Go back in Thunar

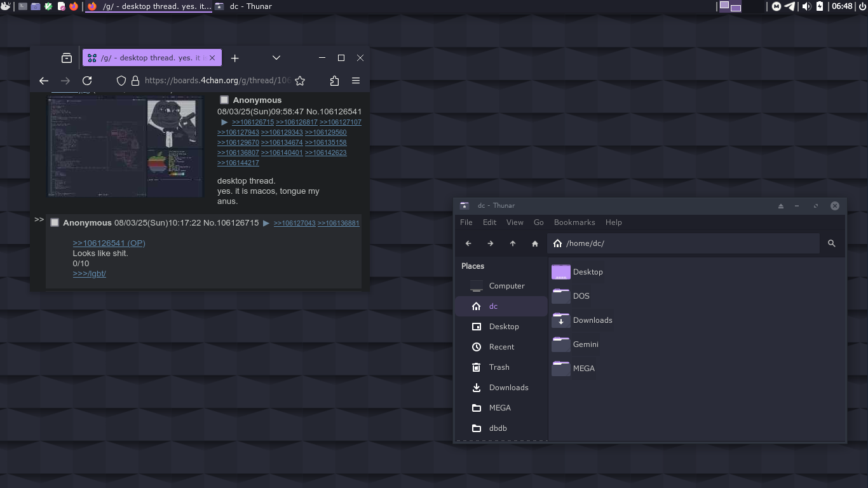click(x=468, y=243)
